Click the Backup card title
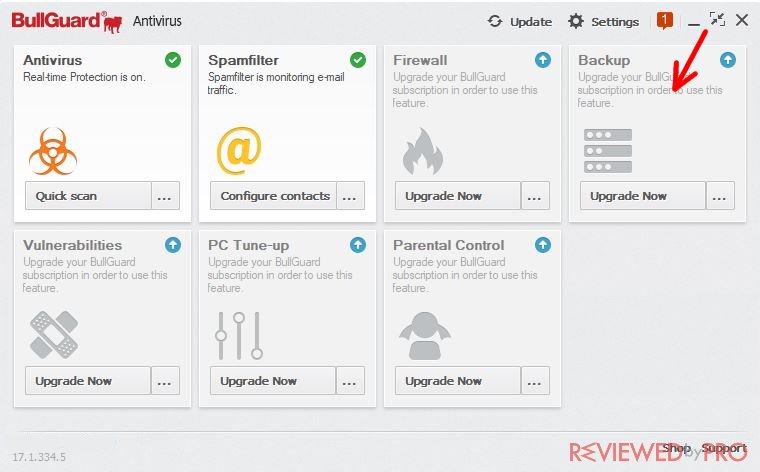The height and width of the screenshot is (472, 760). [604, 60]
